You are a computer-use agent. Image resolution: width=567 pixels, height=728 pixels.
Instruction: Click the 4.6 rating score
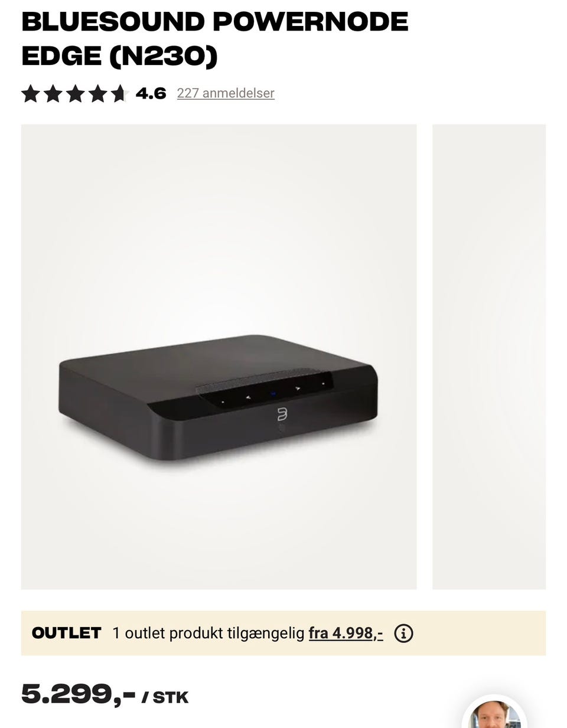click(151, 93)
